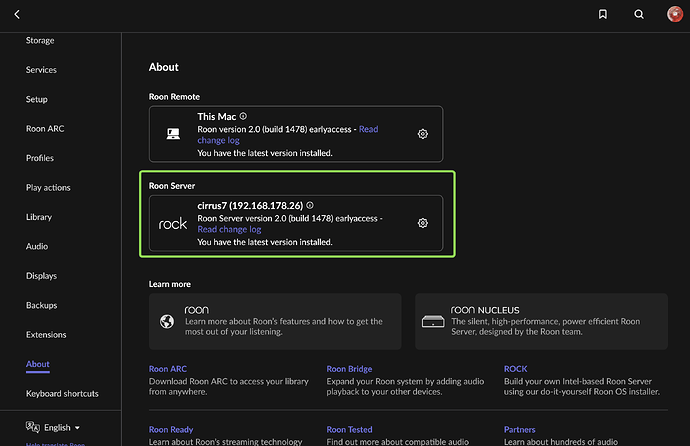Click the Roon Server section label
The image size is (690, 446).
(x=172, y=186)
